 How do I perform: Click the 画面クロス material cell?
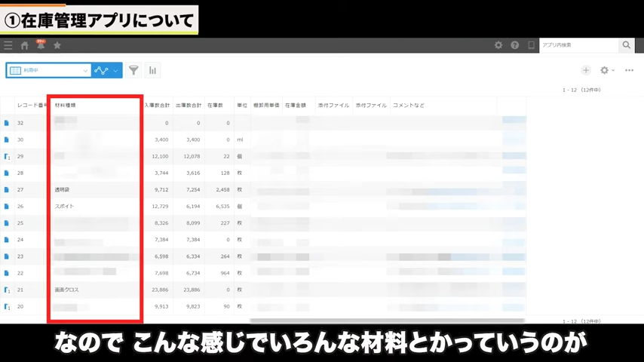66,290
